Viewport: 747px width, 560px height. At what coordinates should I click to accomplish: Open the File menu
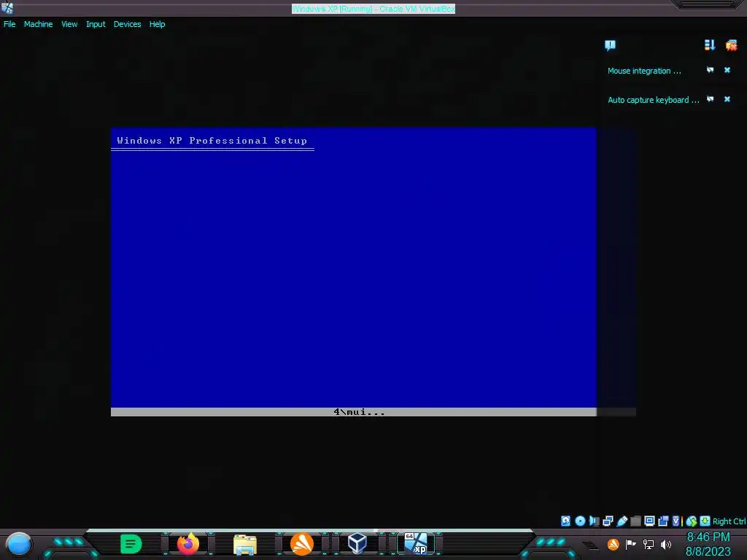pyautogui.click(x=9, y=24)
